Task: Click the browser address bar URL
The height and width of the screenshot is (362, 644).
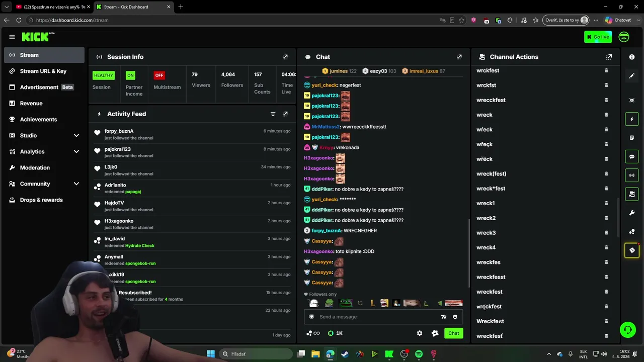Action: 72,20
